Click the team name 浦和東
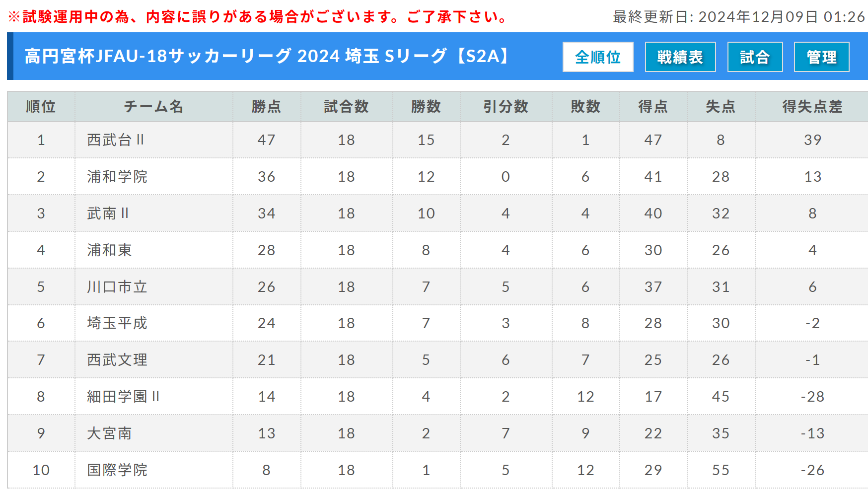Image resolution: width=868 pixels, height=495 pixels. click(109, 250)
